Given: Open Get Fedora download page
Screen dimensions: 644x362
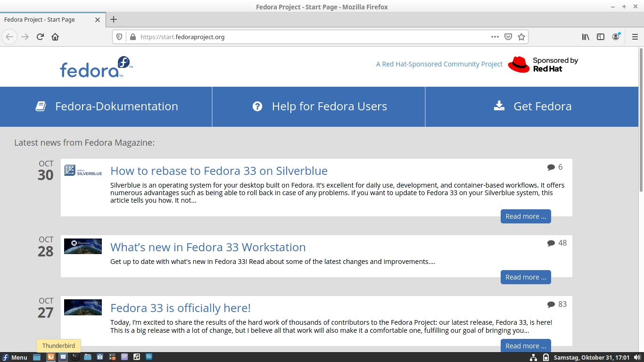Looking at the screenshot, I should [532, 107].
